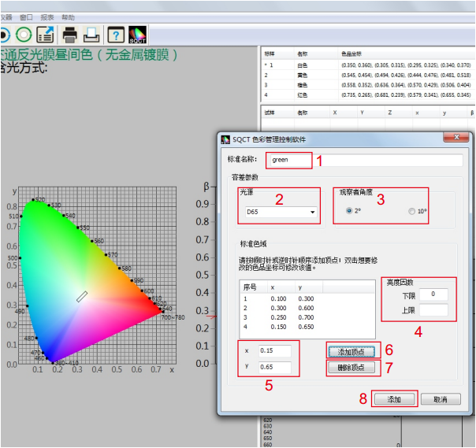Open the 窗口 menu
The width and height of the screenshot is (476, 448).
pyautogui.click(x=27, y=17)
